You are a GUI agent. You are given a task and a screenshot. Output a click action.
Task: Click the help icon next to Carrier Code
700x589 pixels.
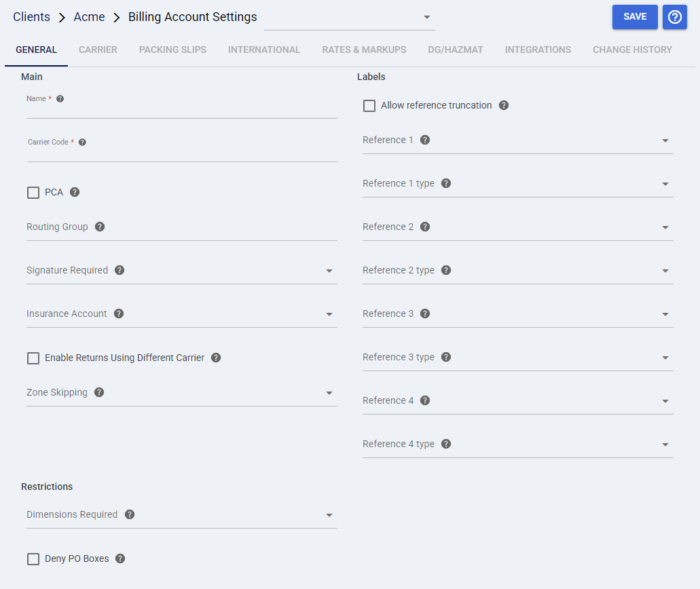click(x=82, y=142)
